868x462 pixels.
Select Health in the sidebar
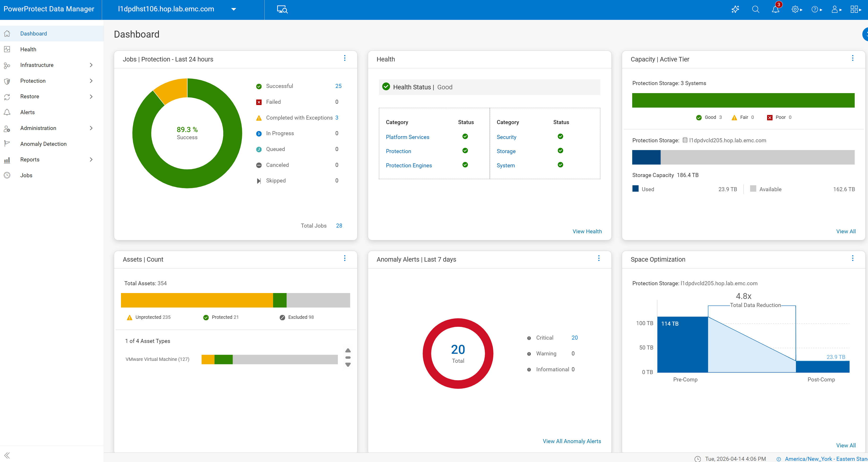click(52, 49)
